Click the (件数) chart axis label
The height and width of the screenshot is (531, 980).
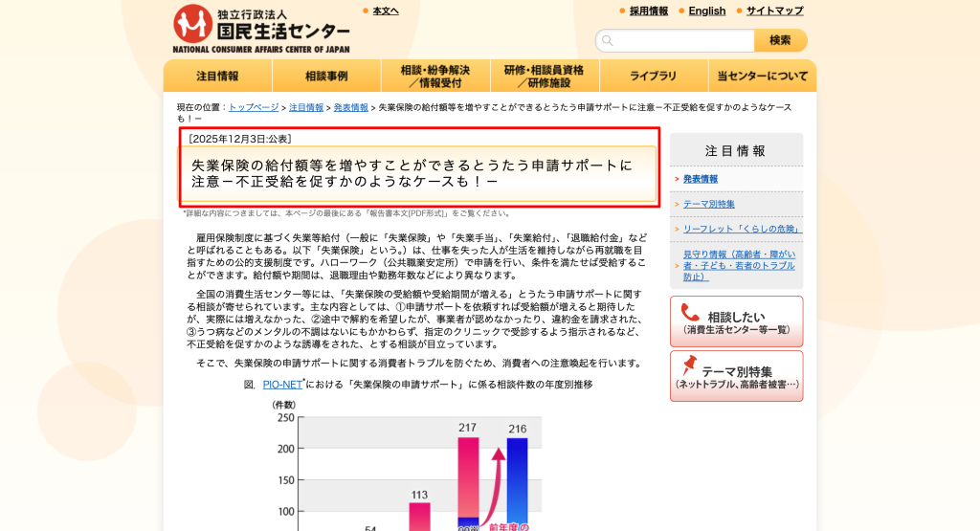[283, 405]
